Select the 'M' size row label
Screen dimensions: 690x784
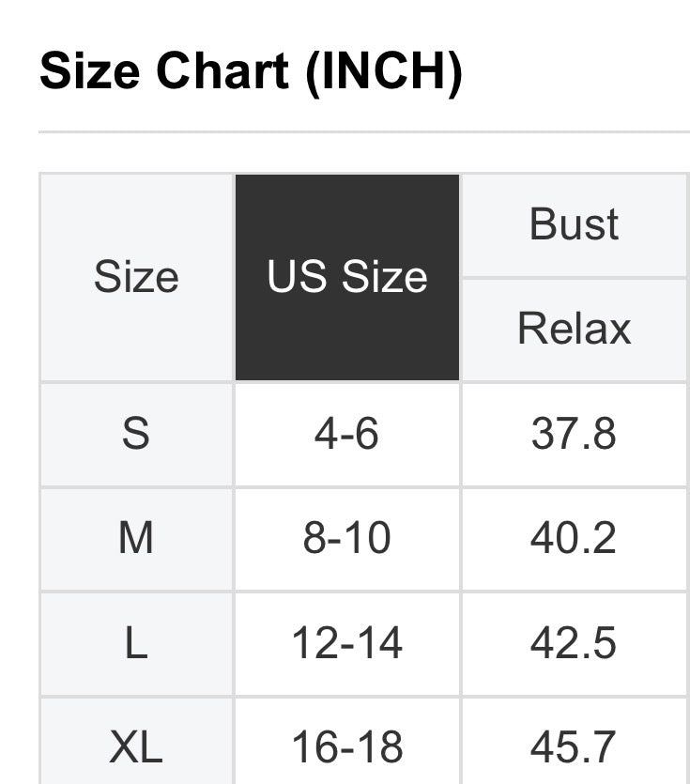click(x=136, y=539)
